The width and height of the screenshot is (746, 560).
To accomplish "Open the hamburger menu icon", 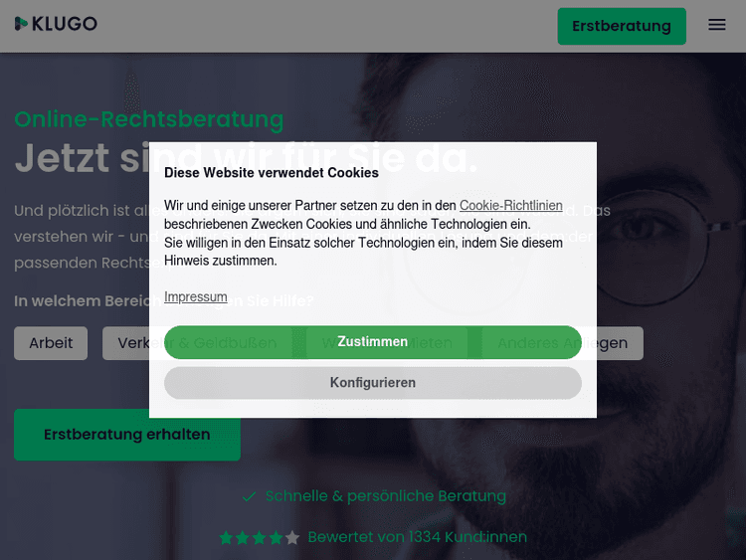I will pyautogui.click(x=716, y=25).
